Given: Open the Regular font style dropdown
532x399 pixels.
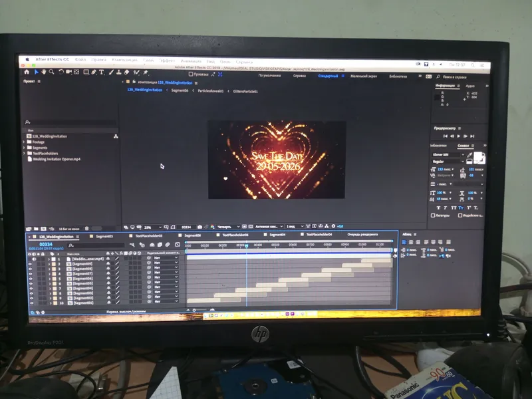Looking at the screenshot, I should [448, 162].
